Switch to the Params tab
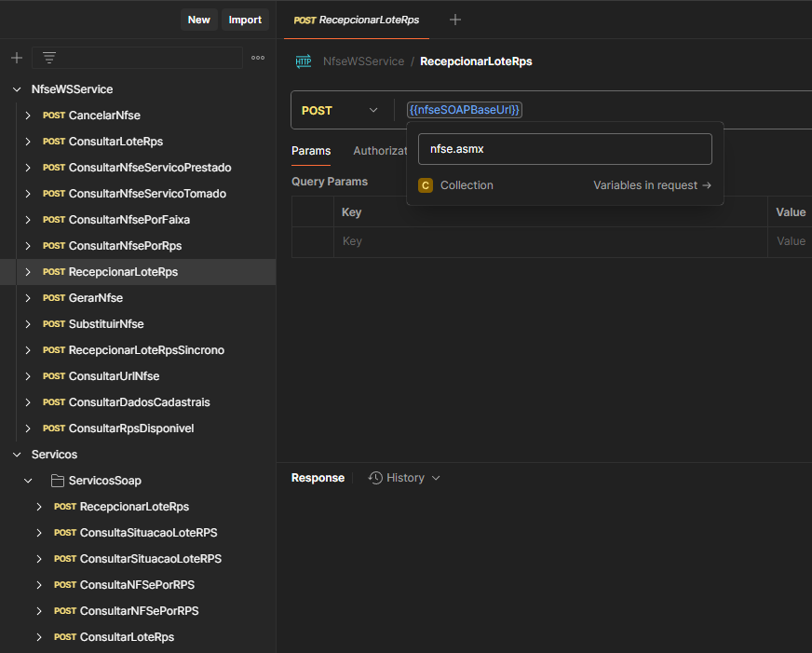Viewport: 812px width, 653px height. click(311, 151)
